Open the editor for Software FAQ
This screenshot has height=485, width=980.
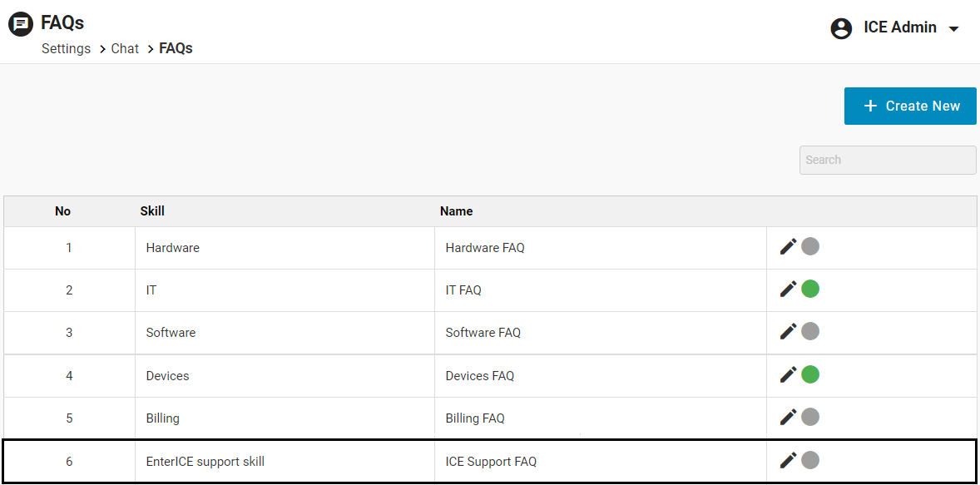pyautogui.click(x=788, y=331)
